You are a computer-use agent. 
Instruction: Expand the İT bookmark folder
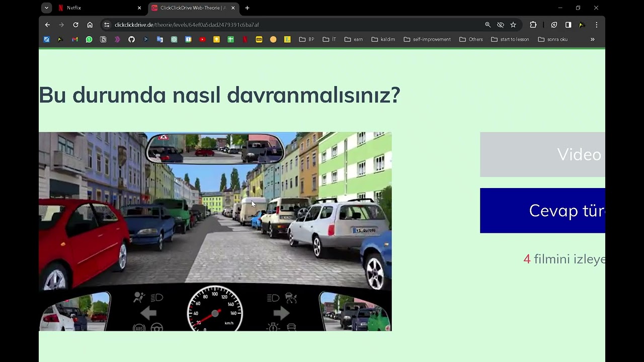coord(330,39)
